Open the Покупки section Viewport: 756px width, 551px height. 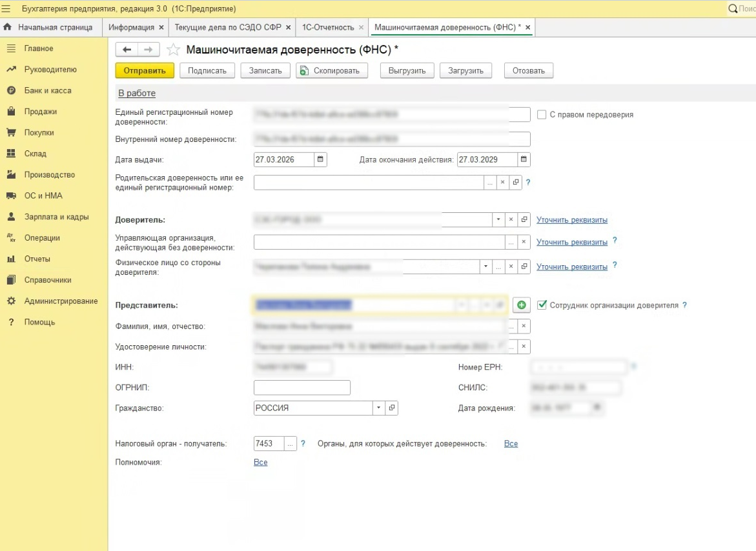[39, 132]
